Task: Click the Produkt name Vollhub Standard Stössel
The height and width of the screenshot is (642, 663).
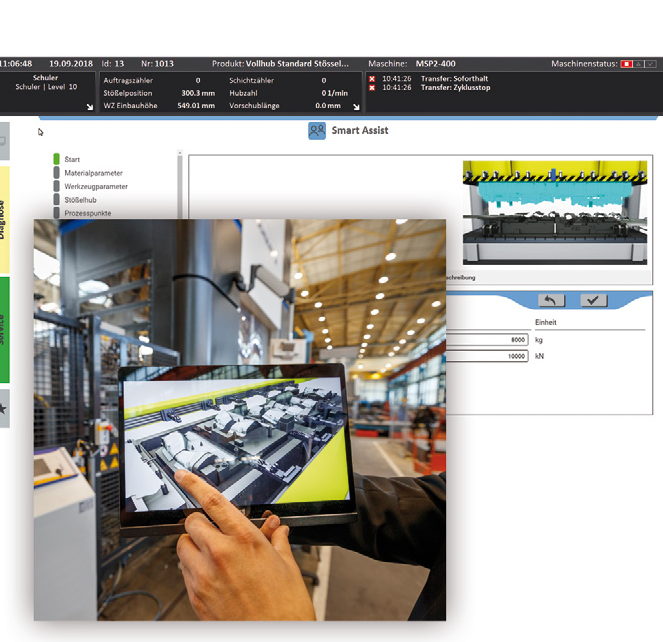Action: tap(297, 64)
